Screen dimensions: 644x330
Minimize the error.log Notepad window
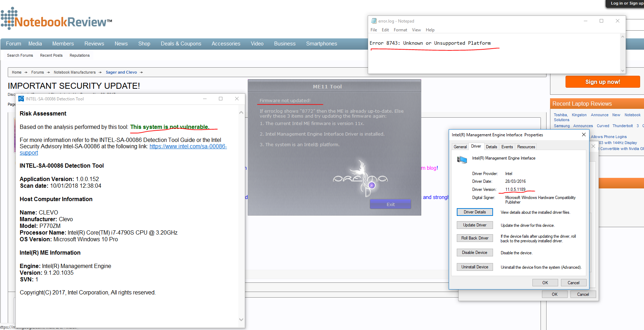point(586,21)
